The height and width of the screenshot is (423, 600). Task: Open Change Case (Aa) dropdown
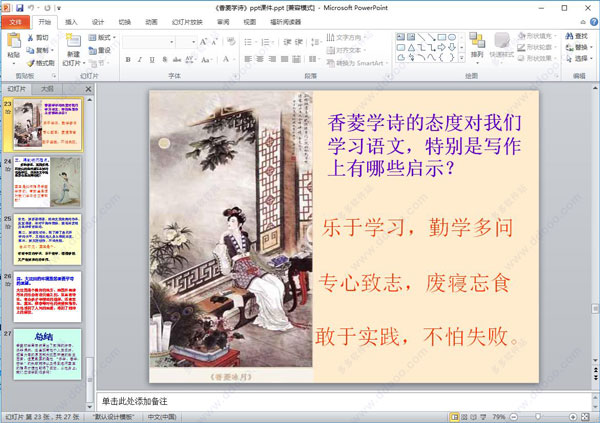coord(206,59)
